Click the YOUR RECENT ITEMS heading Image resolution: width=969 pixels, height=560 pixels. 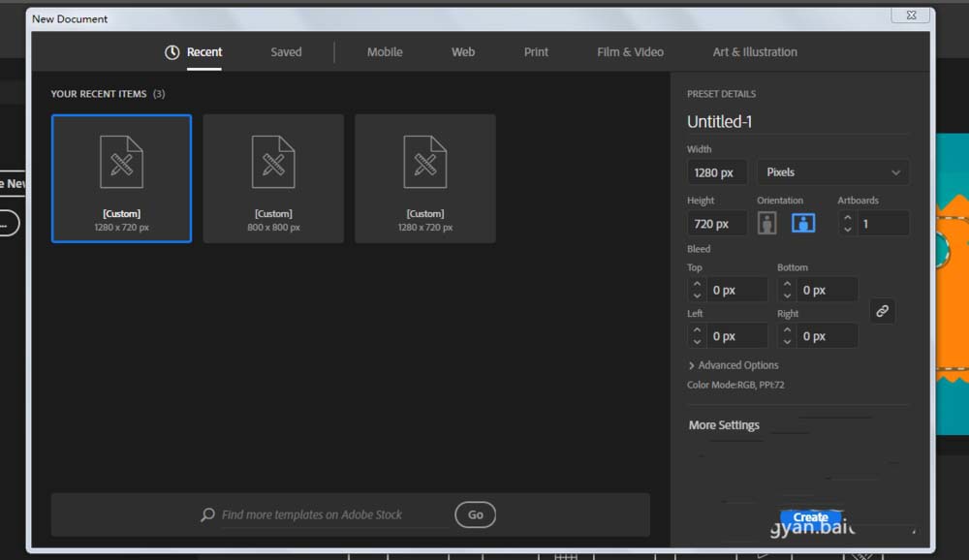pyautogui.click(x=99, y=94)
